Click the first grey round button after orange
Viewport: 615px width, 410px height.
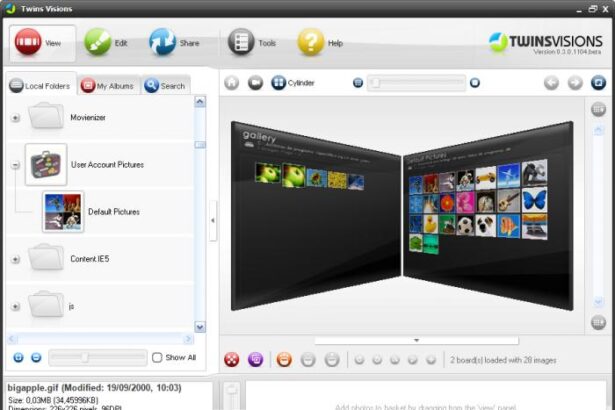[x=308, y=359]
